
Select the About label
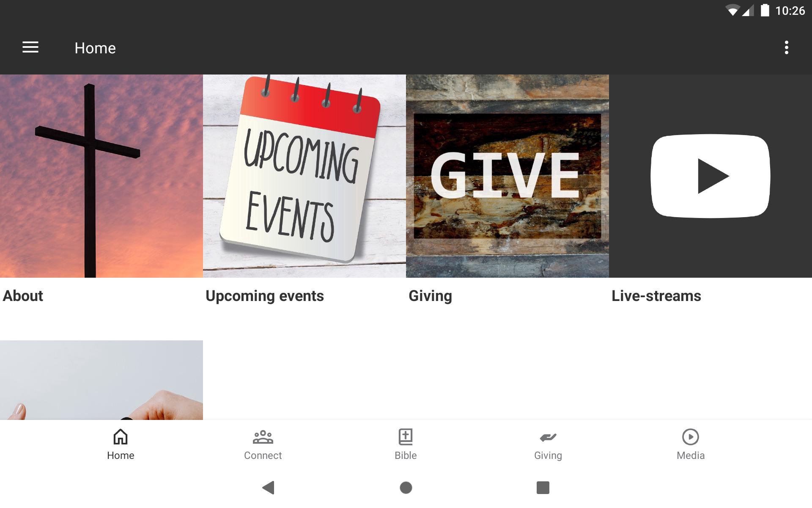[x=23, y=296]
